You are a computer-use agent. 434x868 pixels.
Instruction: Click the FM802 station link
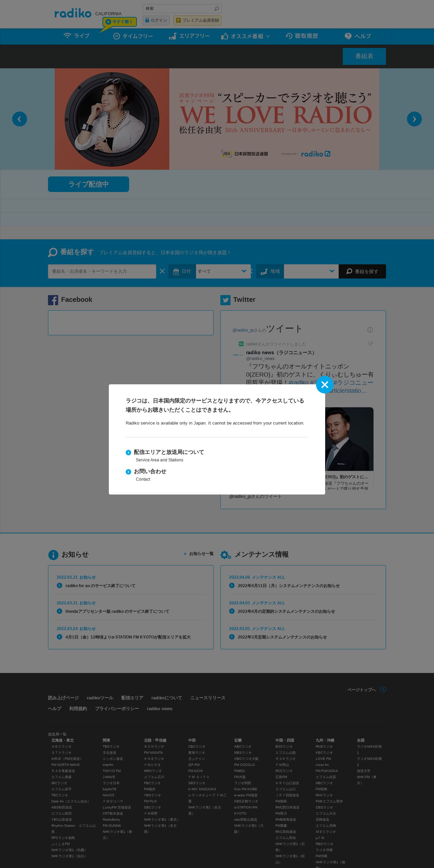[x=240, y=771]
